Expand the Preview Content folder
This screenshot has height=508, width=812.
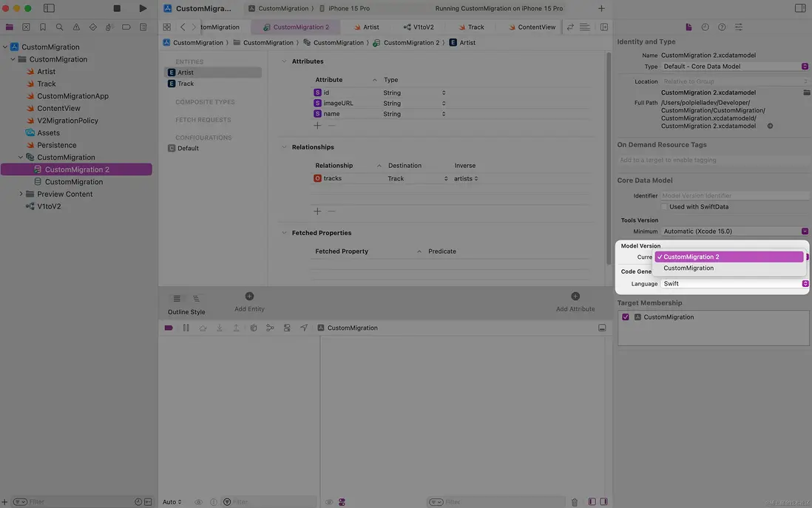(21, 194)
